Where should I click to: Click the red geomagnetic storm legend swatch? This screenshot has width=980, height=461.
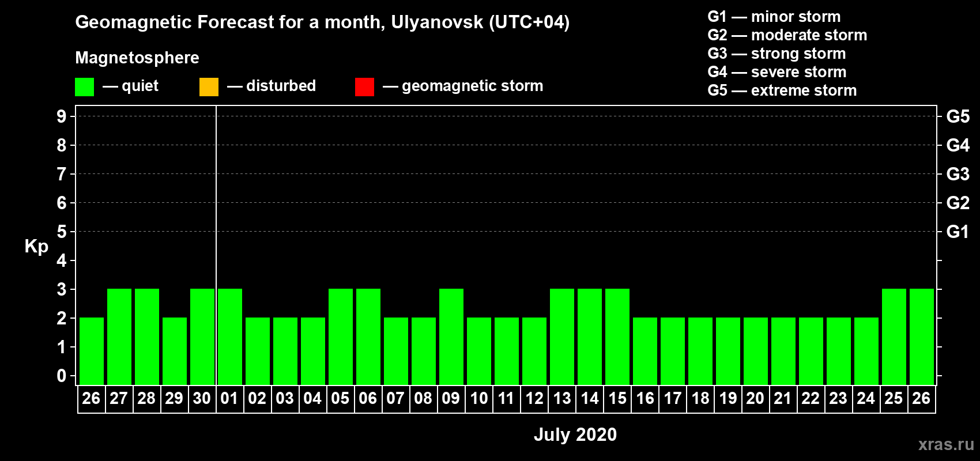point(364,87)
